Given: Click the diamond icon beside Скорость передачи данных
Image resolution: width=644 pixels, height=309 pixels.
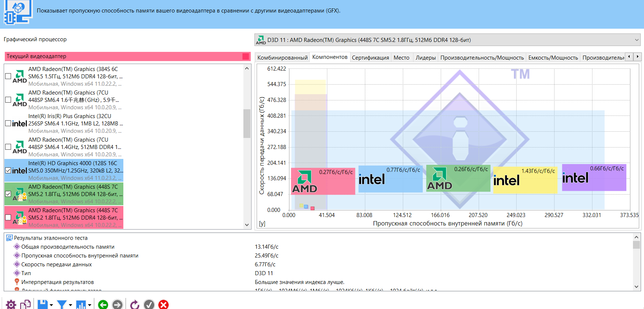Looking at the screenshot, I should 17,264.
